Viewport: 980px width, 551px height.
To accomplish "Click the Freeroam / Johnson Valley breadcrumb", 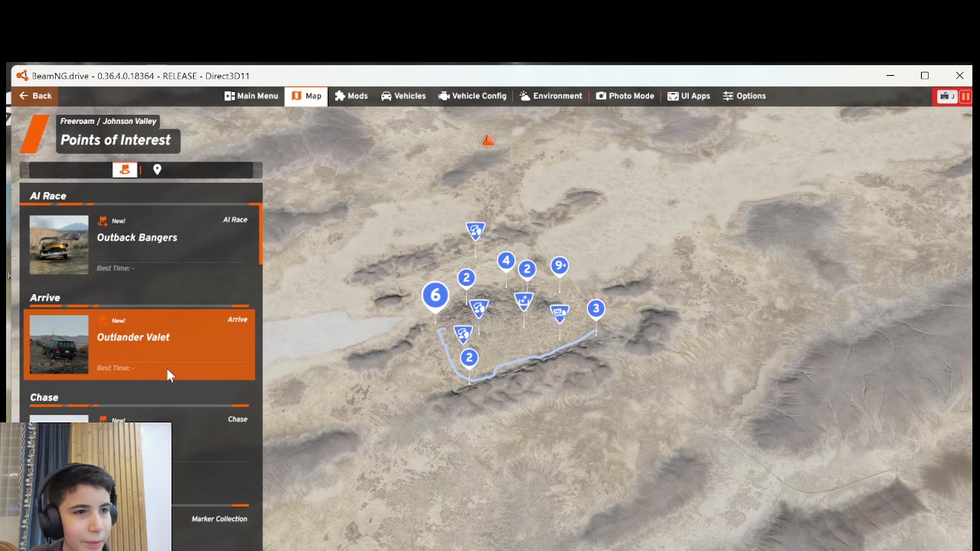I will point(108,121).
